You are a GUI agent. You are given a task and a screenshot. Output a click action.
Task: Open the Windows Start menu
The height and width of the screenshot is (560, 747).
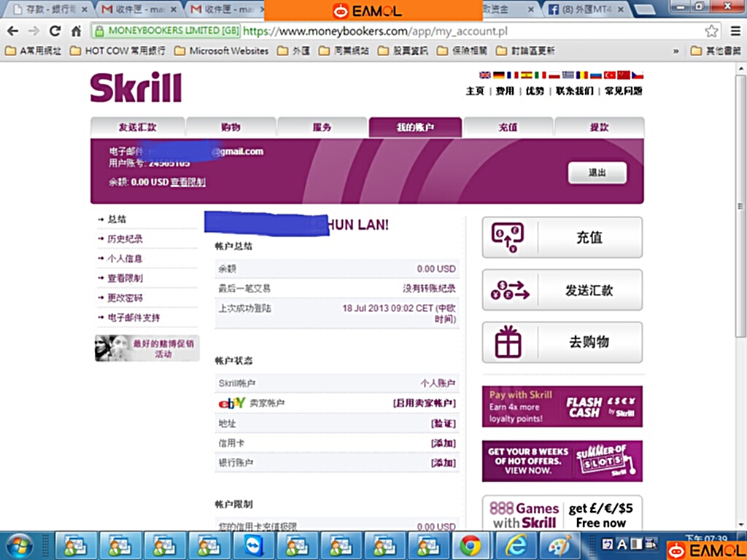(x=20, y=545)
